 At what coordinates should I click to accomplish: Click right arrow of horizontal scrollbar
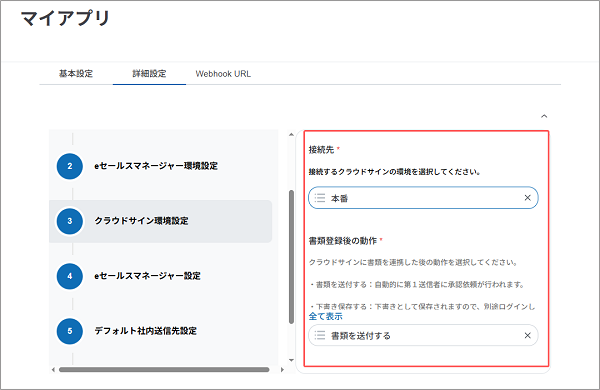[x=282, y=370]
